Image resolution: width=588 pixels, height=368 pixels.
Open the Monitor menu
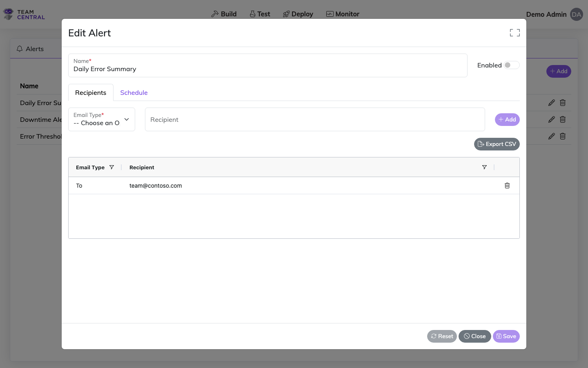[x=343, y=14]
